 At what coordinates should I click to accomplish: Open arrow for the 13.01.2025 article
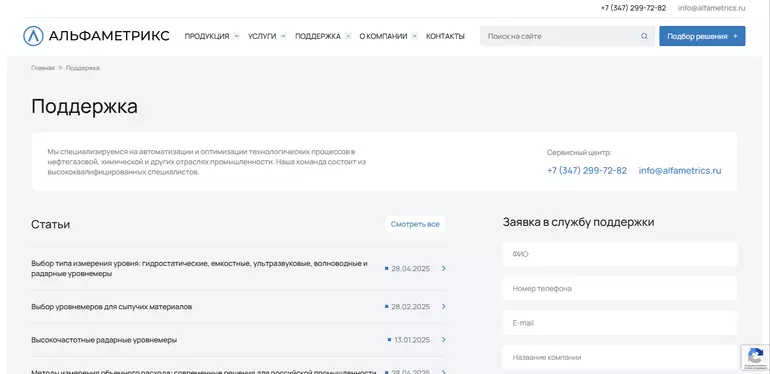point(443,340)
